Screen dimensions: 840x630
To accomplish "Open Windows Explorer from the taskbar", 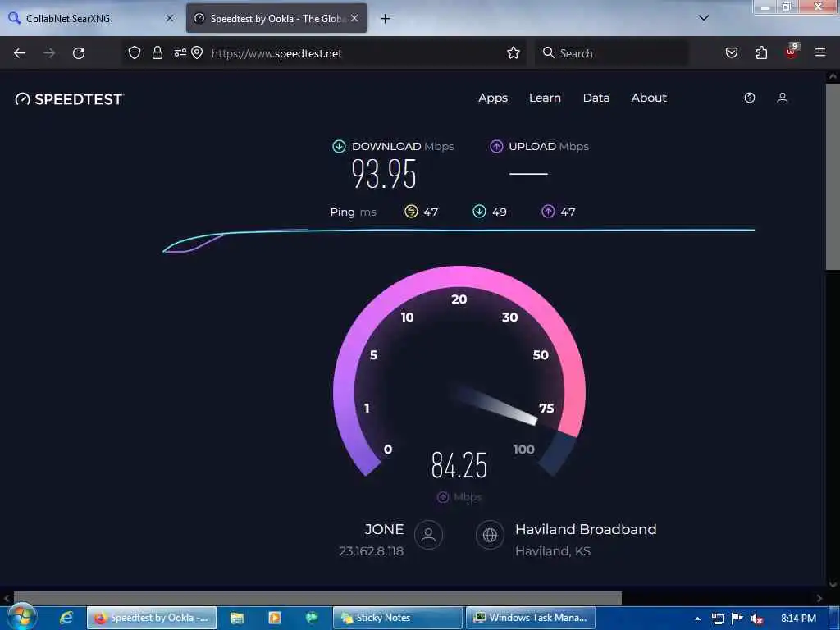I will 237,618.
